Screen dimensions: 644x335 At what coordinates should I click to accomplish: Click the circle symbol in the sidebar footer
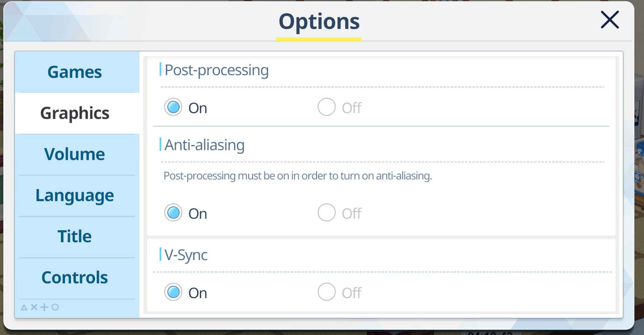(x=55, y=307)
